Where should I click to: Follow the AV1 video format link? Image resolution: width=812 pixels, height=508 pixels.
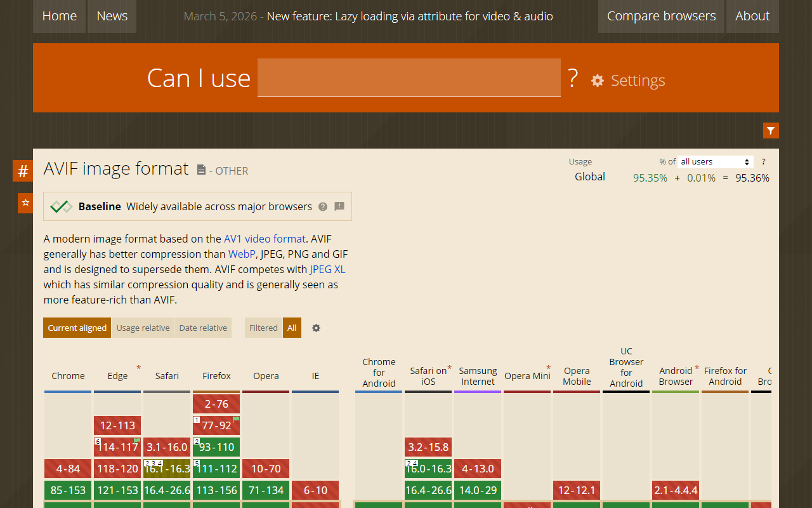[x=265, y=239]
